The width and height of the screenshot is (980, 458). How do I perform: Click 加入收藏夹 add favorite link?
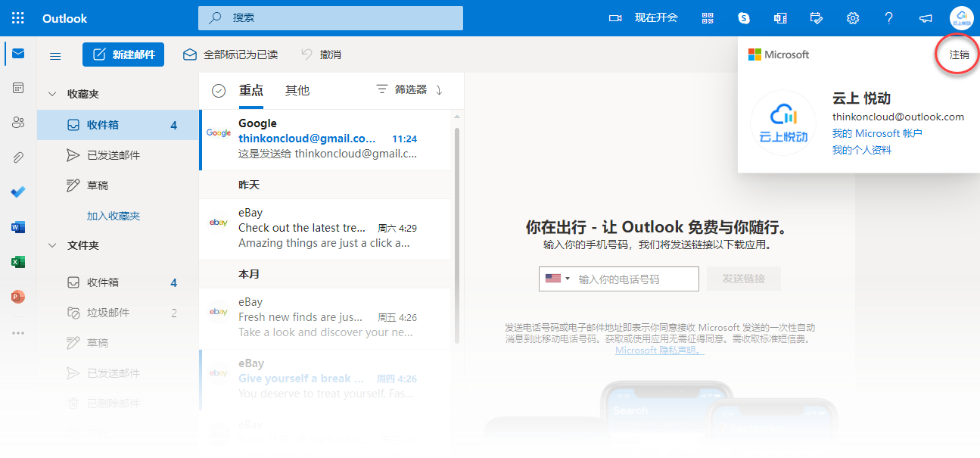point(114,216)
